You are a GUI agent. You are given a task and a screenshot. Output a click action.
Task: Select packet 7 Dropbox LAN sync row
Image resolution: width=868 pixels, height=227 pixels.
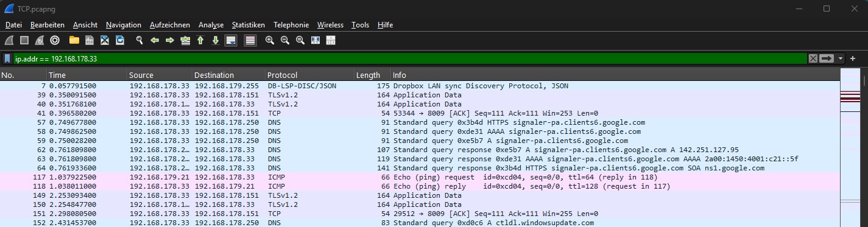420,86
